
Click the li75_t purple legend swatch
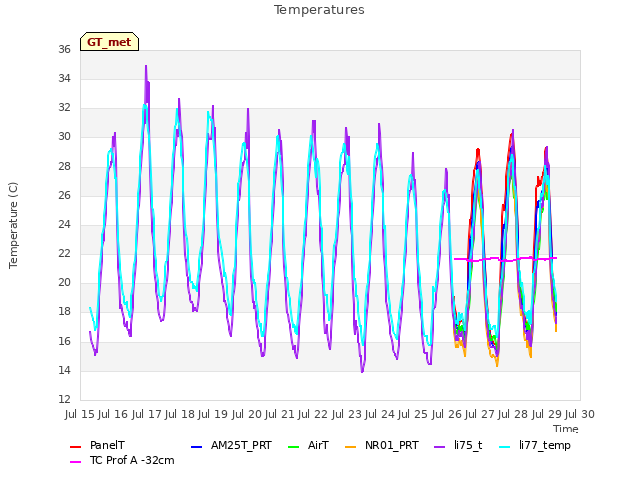coord(440,447)
